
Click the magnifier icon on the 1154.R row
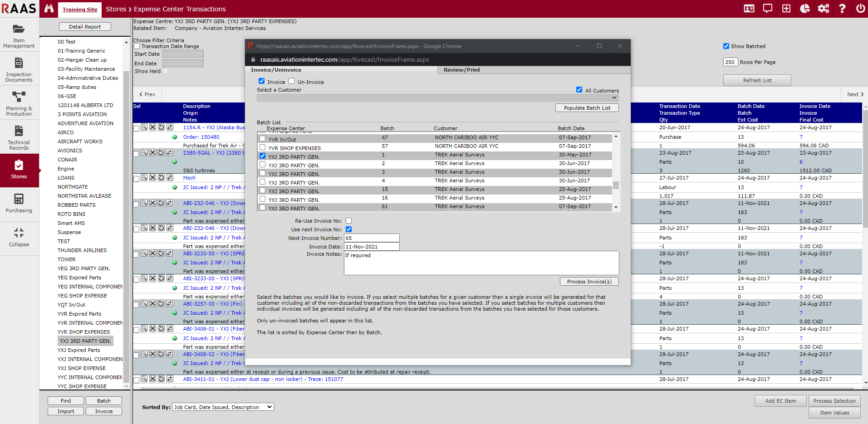point(144,127)
